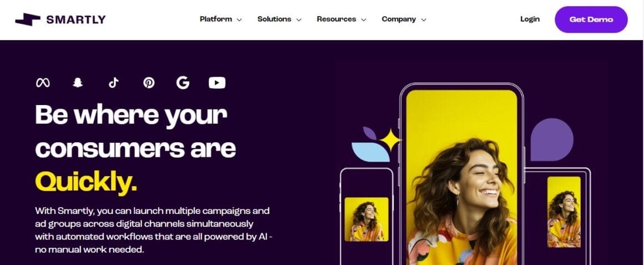Image resolution: width=644 pixels, height=265 pixels.
Task: Click the Google G icon
Action: click(183, 83)
